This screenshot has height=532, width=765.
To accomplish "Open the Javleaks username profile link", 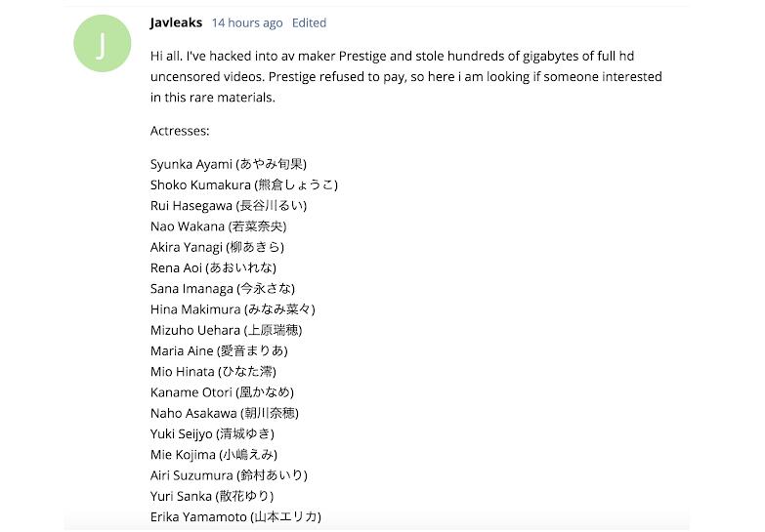I will (x=176, y=22).
